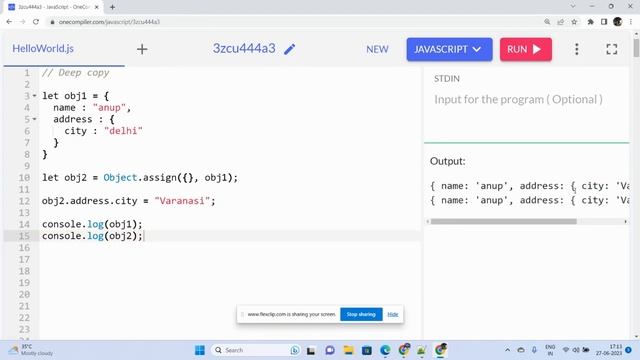Open the zoom indicator in address bar
Screen dimensions: 640x360
547,22
